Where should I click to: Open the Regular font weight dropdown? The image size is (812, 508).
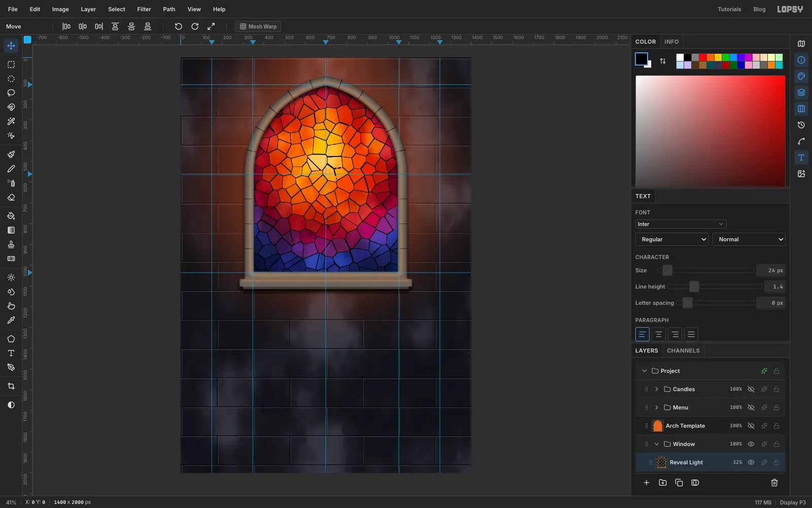tap(672, 239)
